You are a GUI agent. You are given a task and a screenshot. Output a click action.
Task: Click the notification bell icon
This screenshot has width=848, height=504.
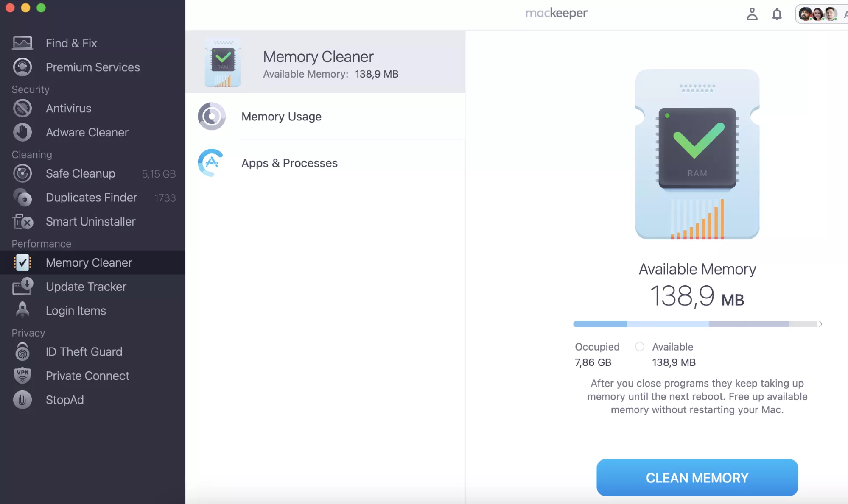(x=778, y=14)
